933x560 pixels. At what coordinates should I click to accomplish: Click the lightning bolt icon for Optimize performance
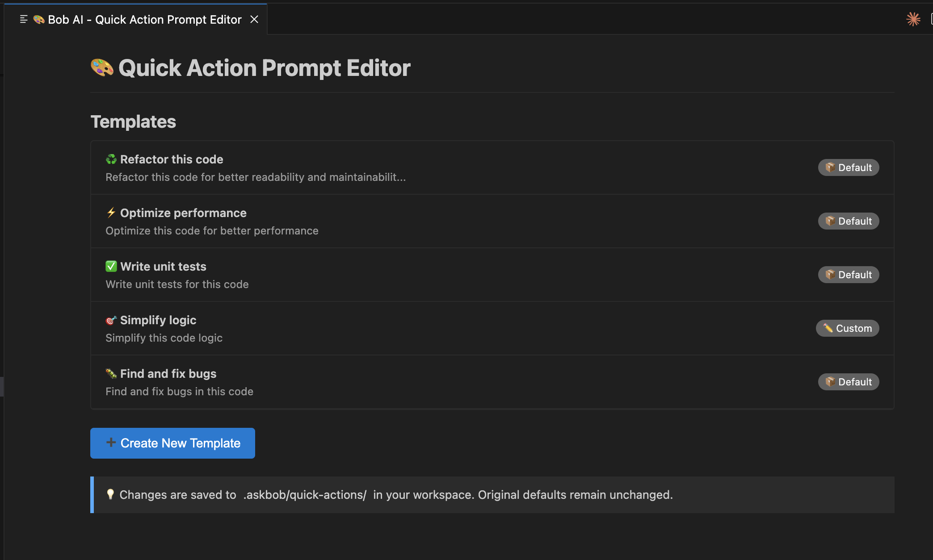pyautogui.click(x=111, y=213)
